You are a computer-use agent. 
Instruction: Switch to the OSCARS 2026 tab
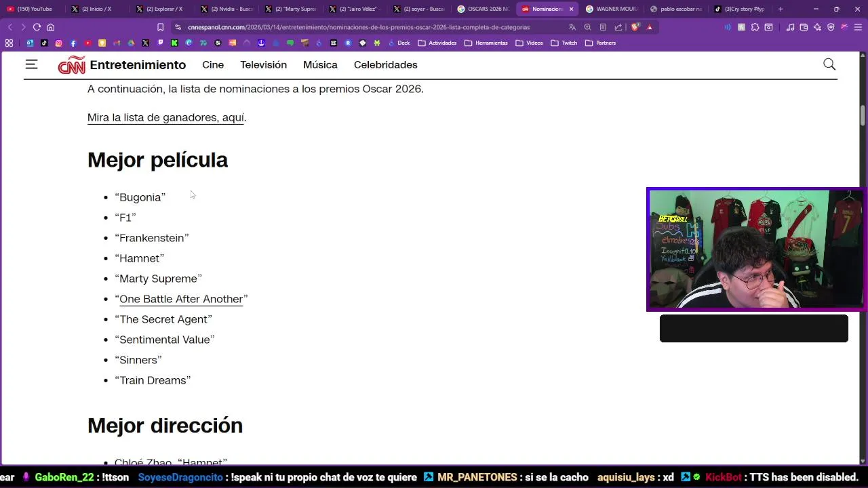coord(483,9)
